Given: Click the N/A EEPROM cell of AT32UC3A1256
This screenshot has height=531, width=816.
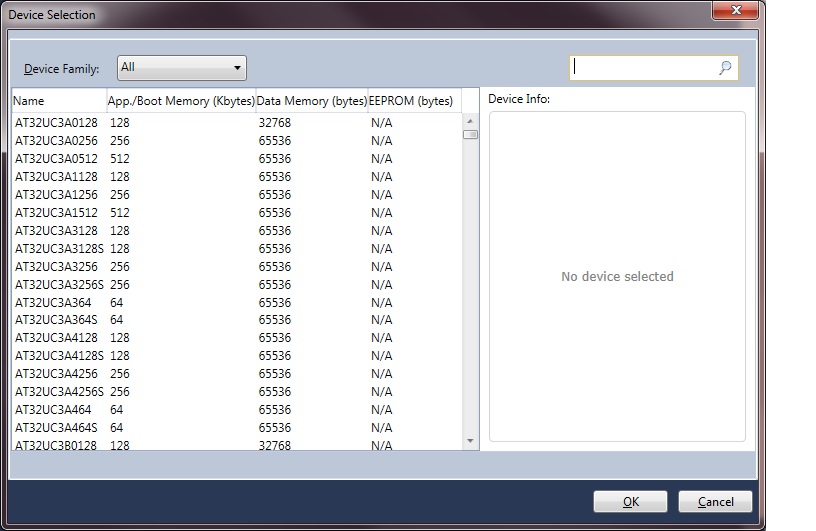Looking at the screenshot, I should click(381, 195).
